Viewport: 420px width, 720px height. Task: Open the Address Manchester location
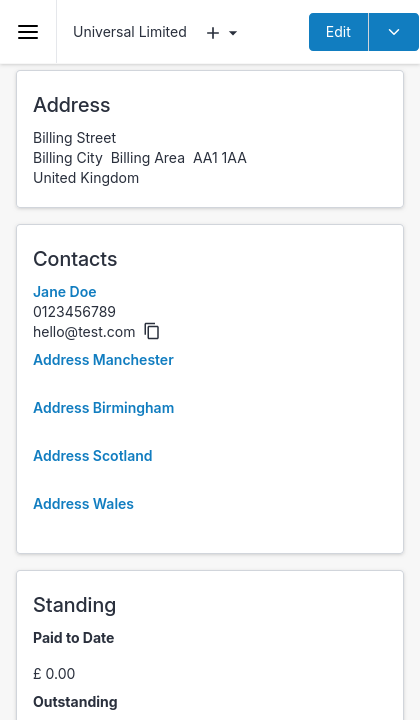pyautogui.click(x=103, y=360)
